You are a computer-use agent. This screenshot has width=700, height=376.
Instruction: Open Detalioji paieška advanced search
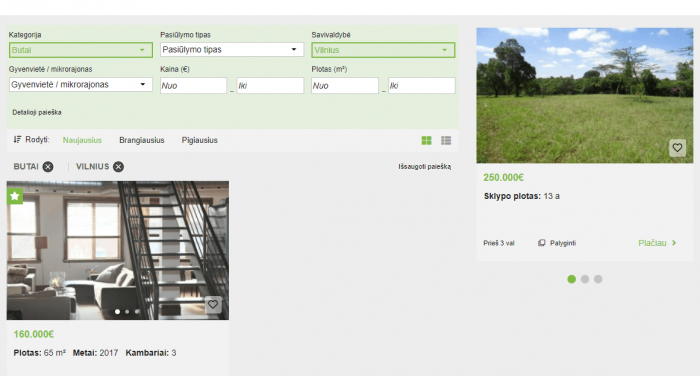[37, 113]
